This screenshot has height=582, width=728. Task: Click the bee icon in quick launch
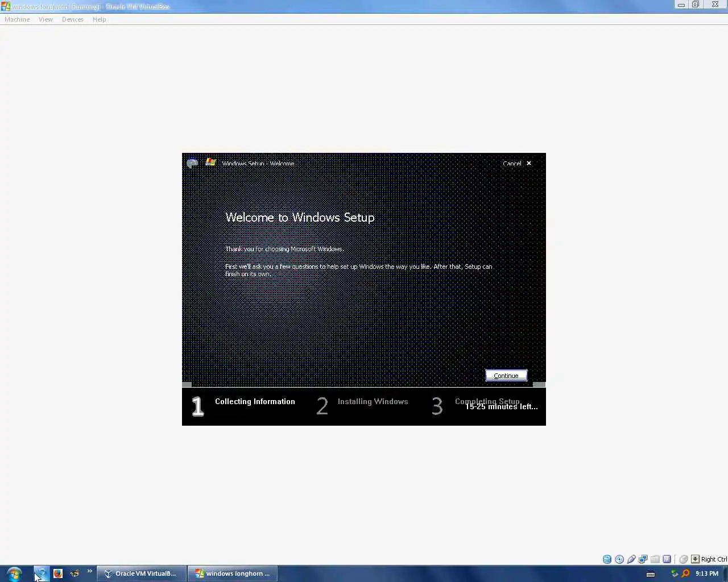pos(75,573)
